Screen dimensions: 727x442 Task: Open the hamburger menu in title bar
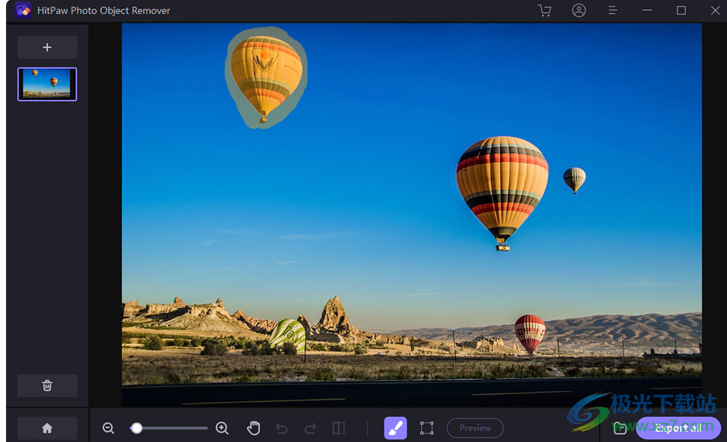coord(612,10)
